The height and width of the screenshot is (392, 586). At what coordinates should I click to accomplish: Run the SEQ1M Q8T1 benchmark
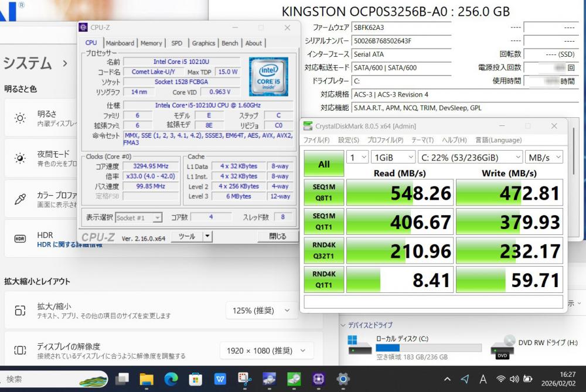(x=323, y=192)
